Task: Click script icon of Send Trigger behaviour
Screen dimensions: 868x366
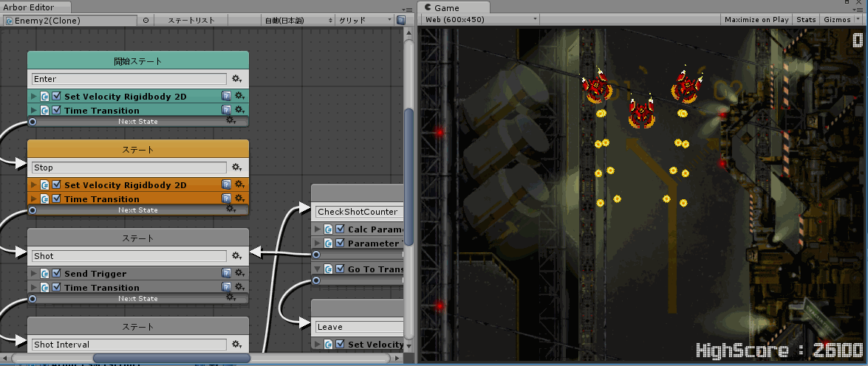Action: tap(45, 273)
